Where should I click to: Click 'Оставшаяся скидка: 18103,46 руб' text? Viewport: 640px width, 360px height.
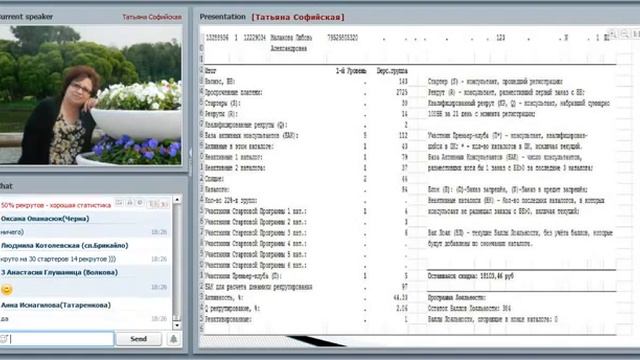click(471, 276)
